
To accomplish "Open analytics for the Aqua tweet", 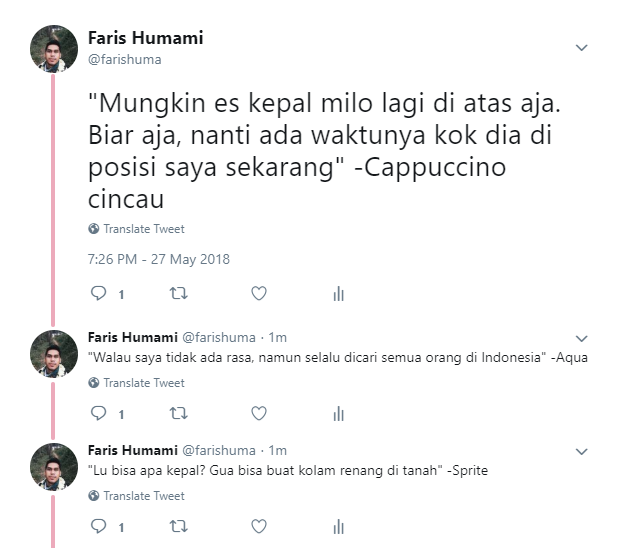I will tap(339, 414).
